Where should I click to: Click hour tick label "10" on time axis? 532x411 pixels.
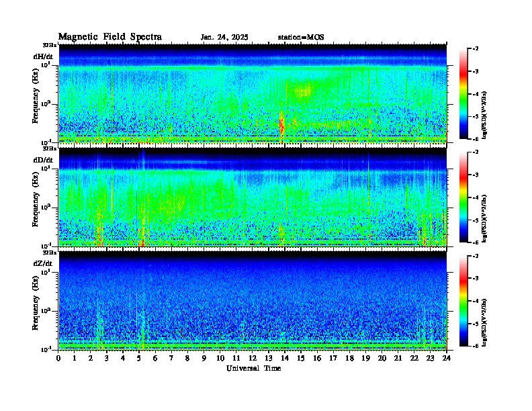coord(220,358)
